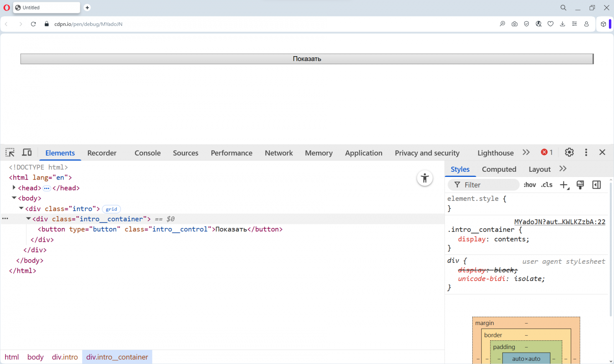This screenshot has height=364, width=614.
Task: Collapse the body element node
Action: [14, 198]
